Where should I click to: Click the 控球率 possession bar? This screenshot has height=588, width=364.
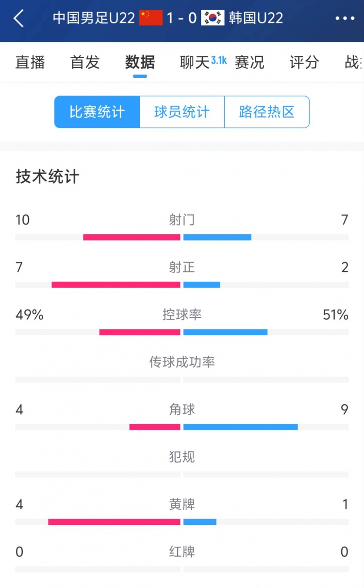click(x=182, y=332)
